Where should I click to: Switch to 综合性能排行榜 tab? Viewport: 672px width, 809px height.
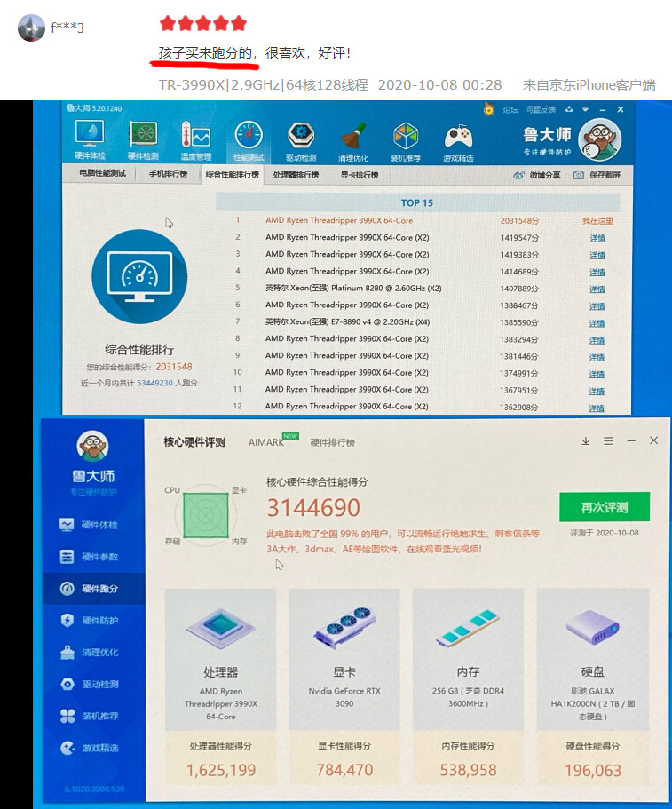pos(232,174)
